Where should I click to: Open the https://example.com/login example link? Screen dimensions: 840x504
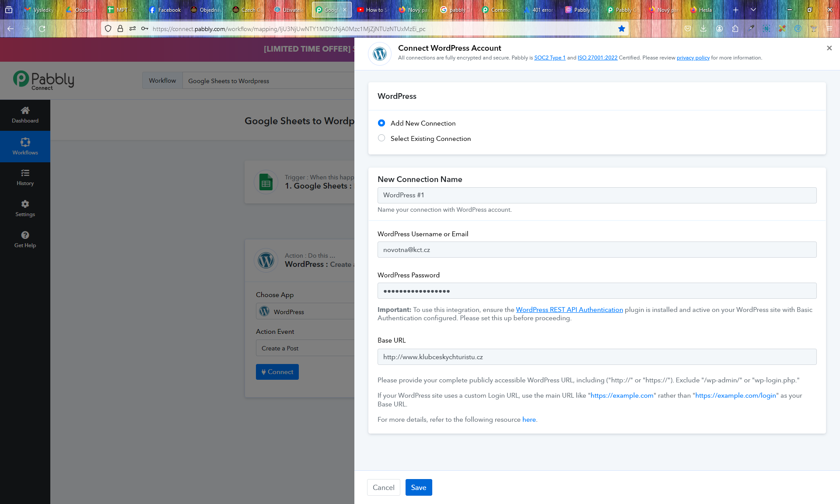pos(736,395)
